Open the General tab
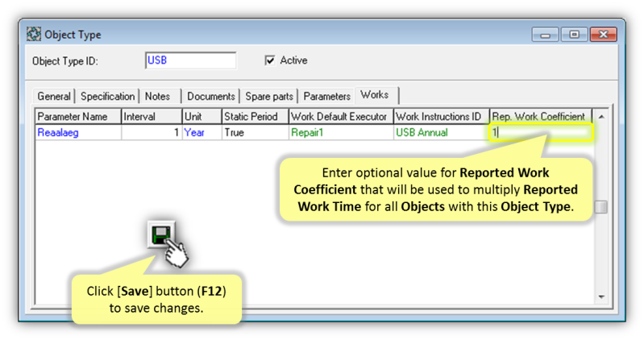 pos(53,96)
